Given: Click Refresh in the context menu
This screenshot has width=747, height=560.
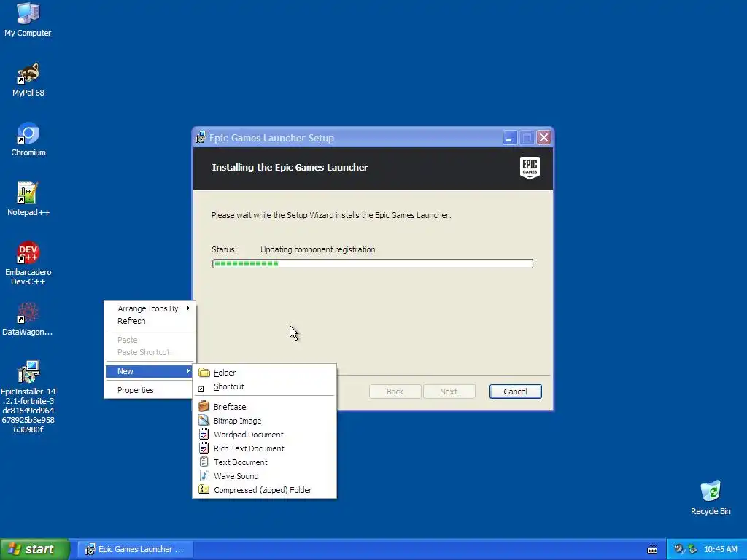Looking at the screenshot, I should [150, 321].
